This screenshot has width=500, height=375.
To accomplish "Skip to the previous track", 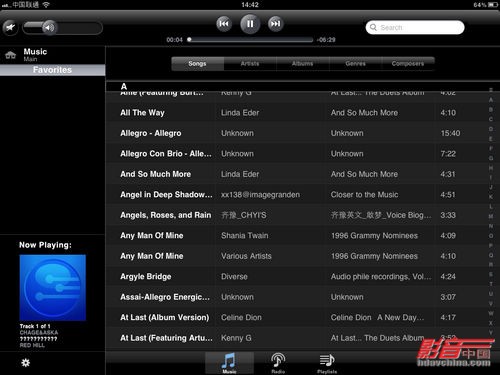I will [224, 24].
